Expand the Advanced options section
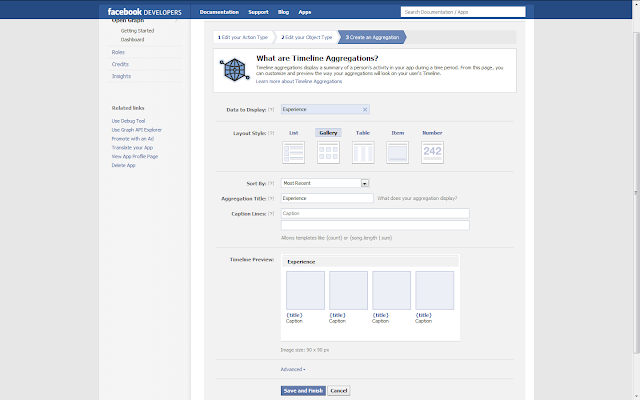 tap(293, 369)
